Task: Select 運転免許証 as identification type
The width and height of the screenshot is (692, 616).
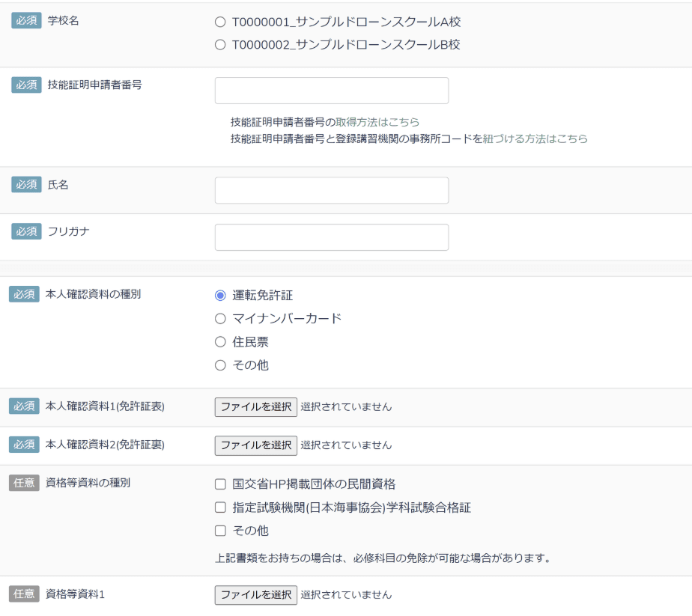Action: [220, 296]
